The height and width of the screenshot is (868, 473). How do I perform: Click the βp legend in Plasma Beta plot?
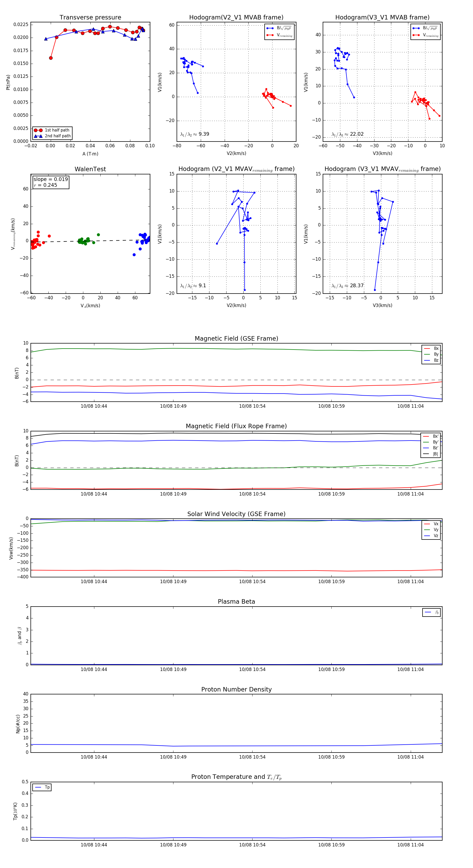click(x=431, y=612)
